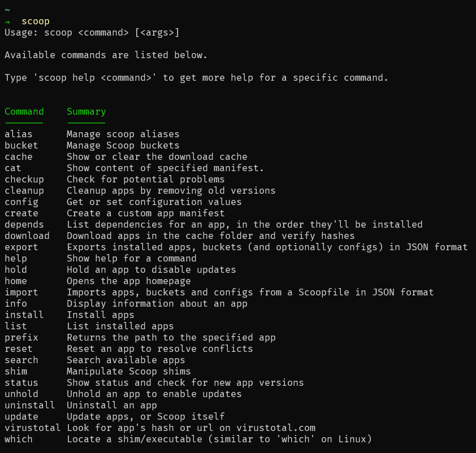The height and width of the screenshot is (453, 476).
Task: Click 'virustotal.com' in the summary text
Action: [x=276, y=428]
